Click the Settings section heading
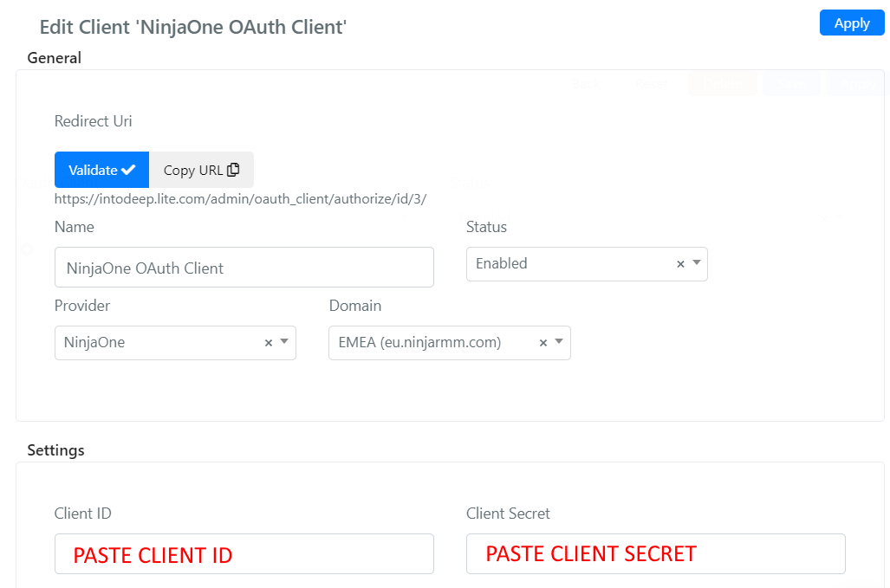The image size is (890, 588). point(55,450)
